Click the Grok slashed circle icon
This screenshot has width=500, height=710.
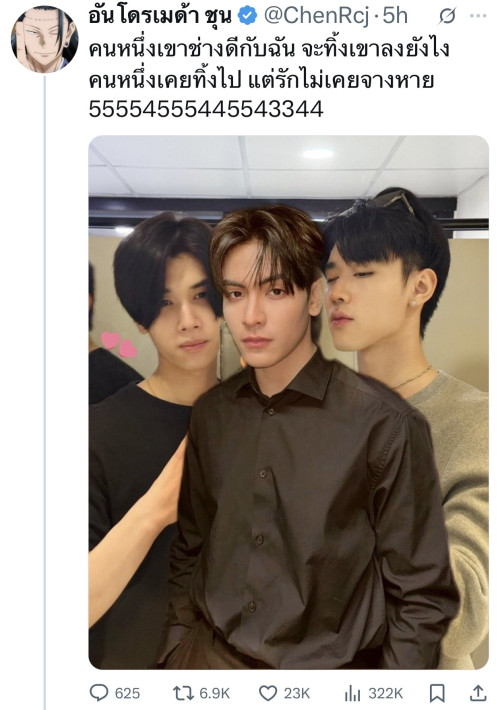click(447, 17)
